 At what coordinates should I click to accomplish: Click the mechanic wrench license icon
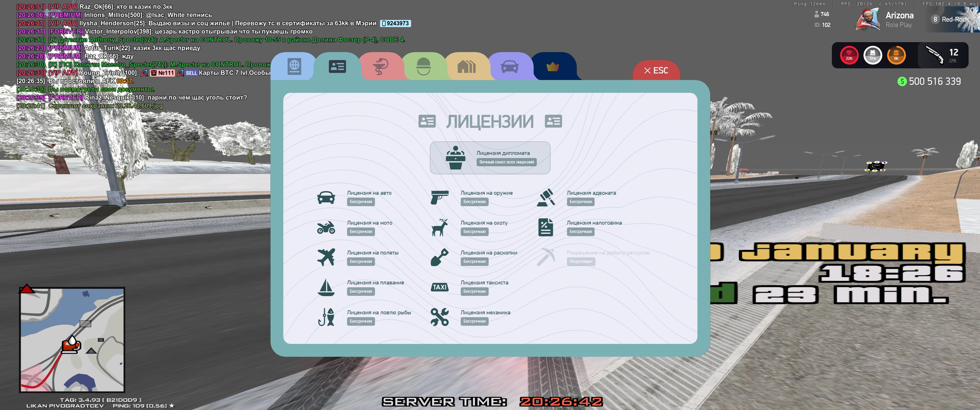click(439, 317)
